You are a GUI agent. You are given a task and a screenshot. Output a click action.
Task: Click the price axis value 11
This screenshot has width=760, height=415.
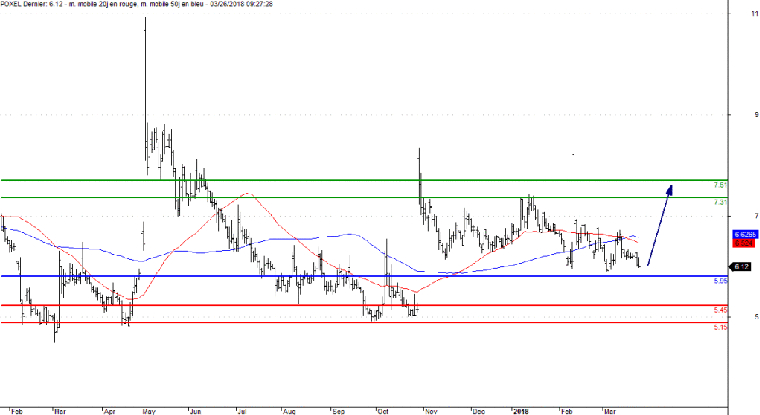tap(755, 14)
